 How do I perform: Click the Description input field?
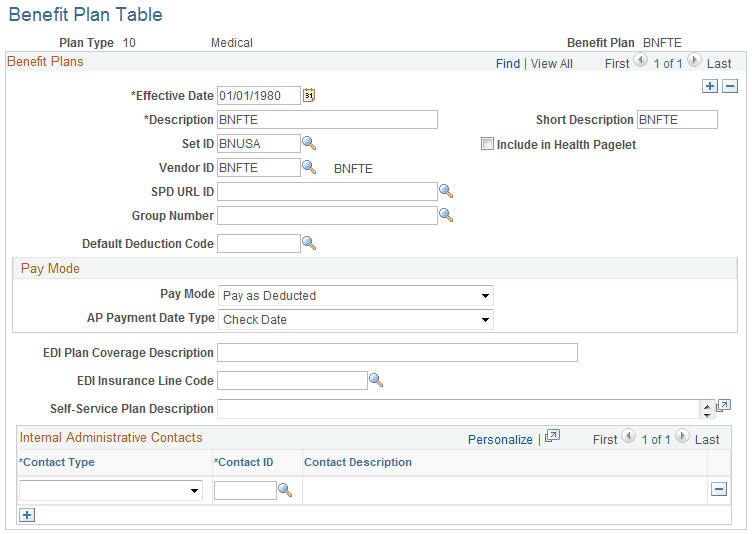coord(328,119)
